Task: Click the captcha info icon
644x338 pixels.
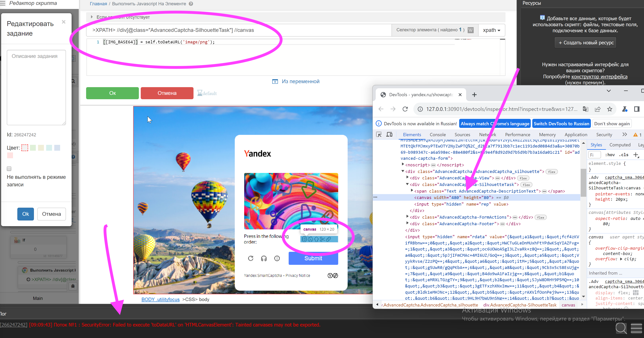Action: point(277,258)
